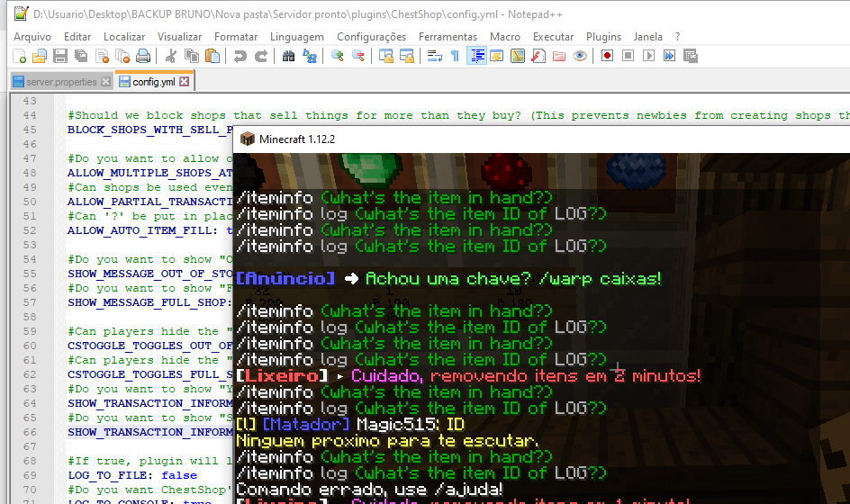Click line number 44 in the margin
This screenshot has height=504, width=850.
click(30, 115)
